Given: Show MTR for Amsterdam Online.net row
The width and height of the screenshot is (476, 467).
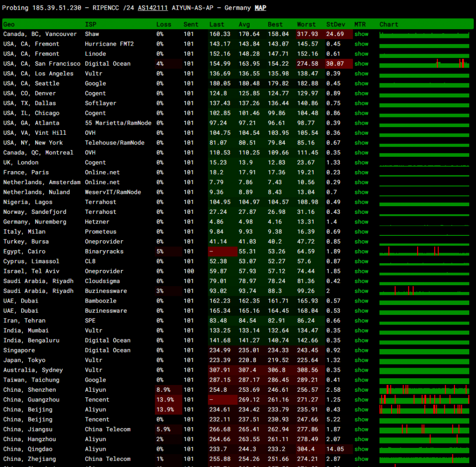Looking at the screenshot, I should 361,182.
